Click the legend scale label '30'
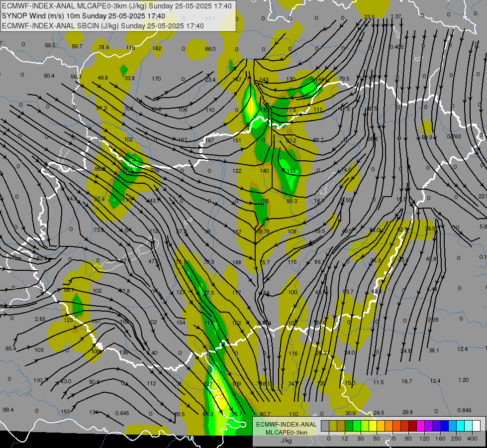The width and height of the screenshot is (487, 448). 361,439
